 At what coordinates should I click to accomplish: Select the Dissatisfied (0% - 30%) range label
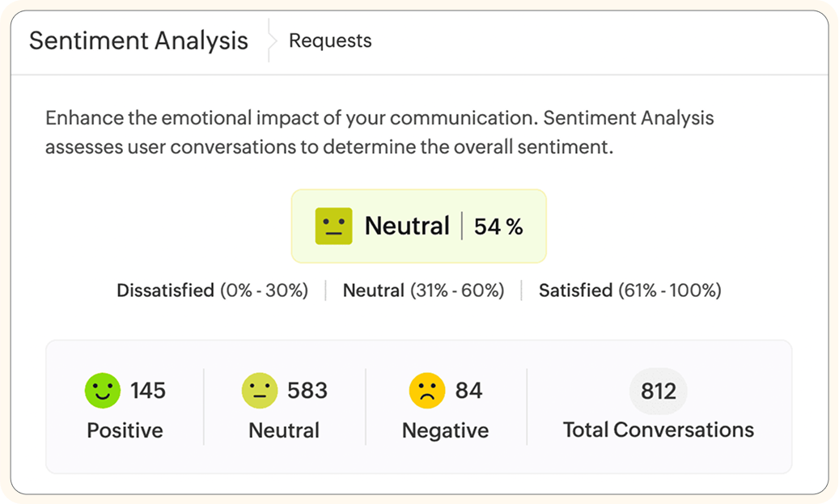[212, 290]
